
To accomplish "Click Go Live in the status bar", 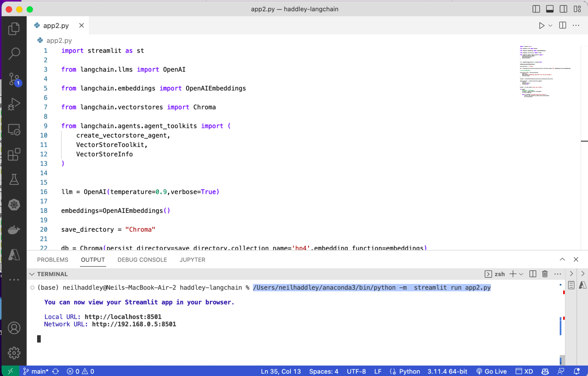I will point(492,371).
